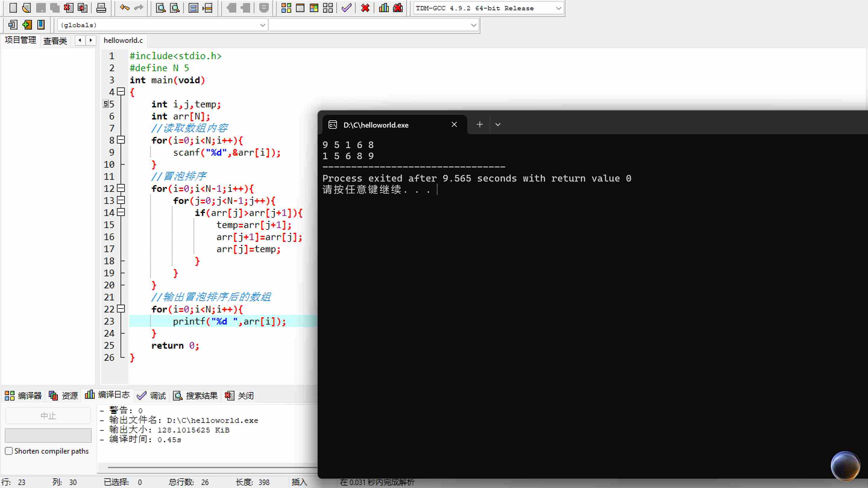
Task: Open the 调试 debug tab
Action: [x=152, y=395]
